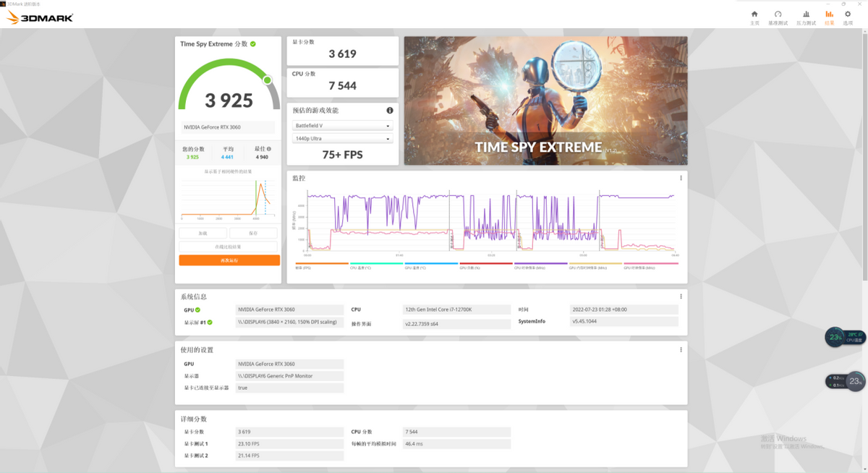Click the vertical scrollbar on the right
Image resolution: width=868 pixels, height=473 pixels.
[x=865, y=155]
